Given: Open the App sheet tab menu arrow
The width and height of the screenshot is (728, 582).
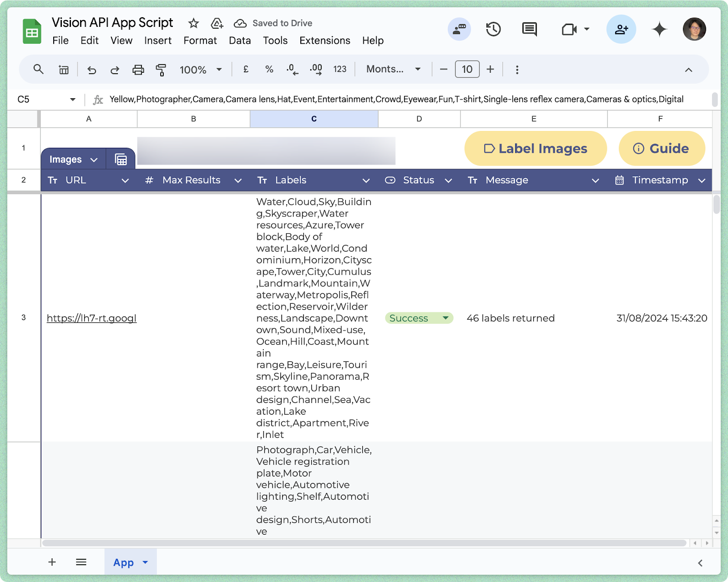Looking at the screenshot, I should tap(145, 562).
